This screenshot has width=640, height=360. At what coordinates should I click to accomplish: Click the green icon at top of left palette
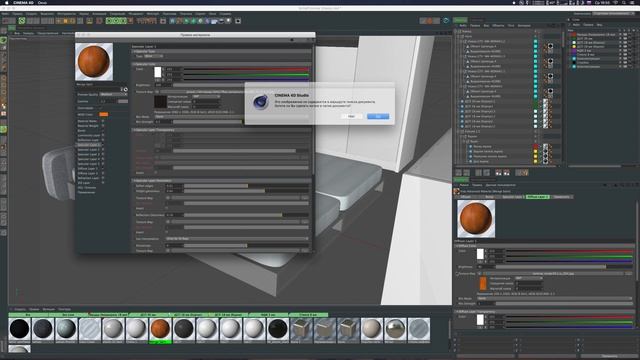(x=4, y=40)
